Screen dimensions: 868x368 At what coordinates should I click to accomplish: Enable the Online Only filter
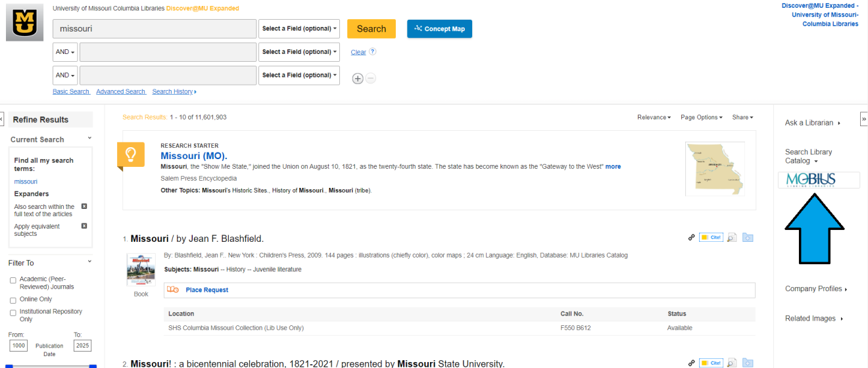(13, 300)
